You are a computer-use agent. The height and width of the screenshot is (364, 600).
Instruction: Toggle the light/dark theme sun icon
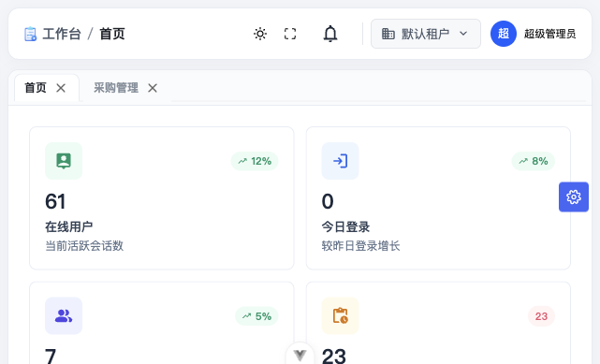260,34
